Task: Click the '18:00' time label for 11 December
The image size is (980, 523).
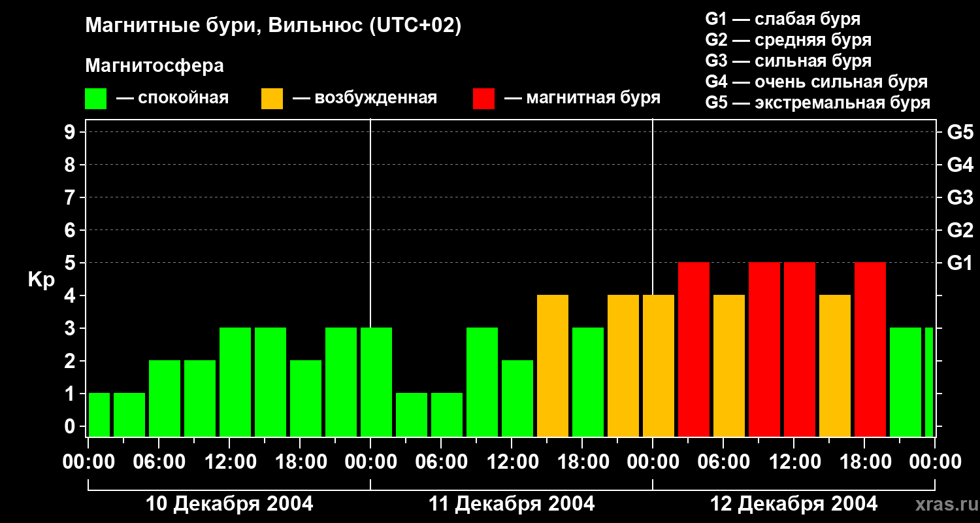Action: [582, 462]
